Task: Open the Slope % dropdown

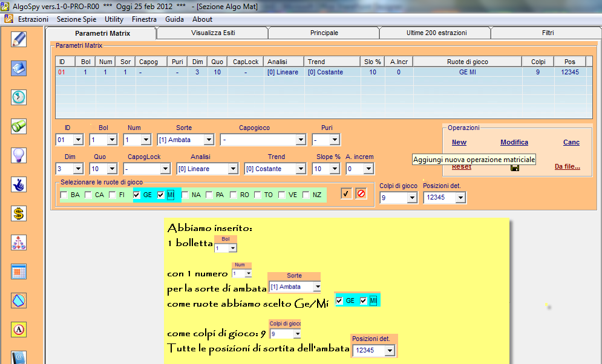Action: [x=335, y=169]
